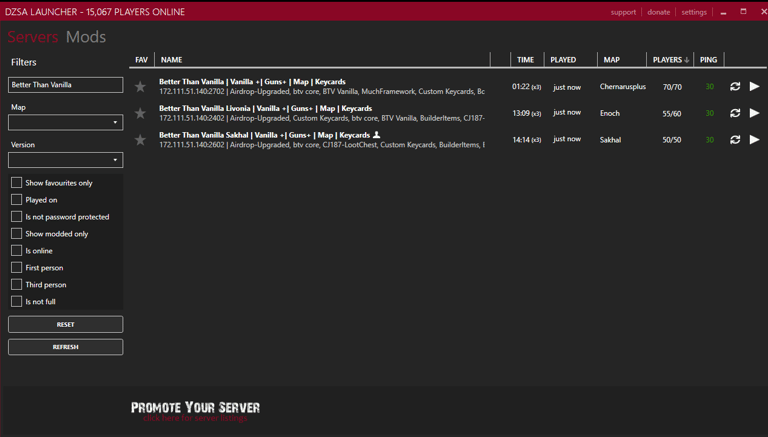Tick the Is not full checkbox
Screen dimensions: 768x437
point(17,301)
